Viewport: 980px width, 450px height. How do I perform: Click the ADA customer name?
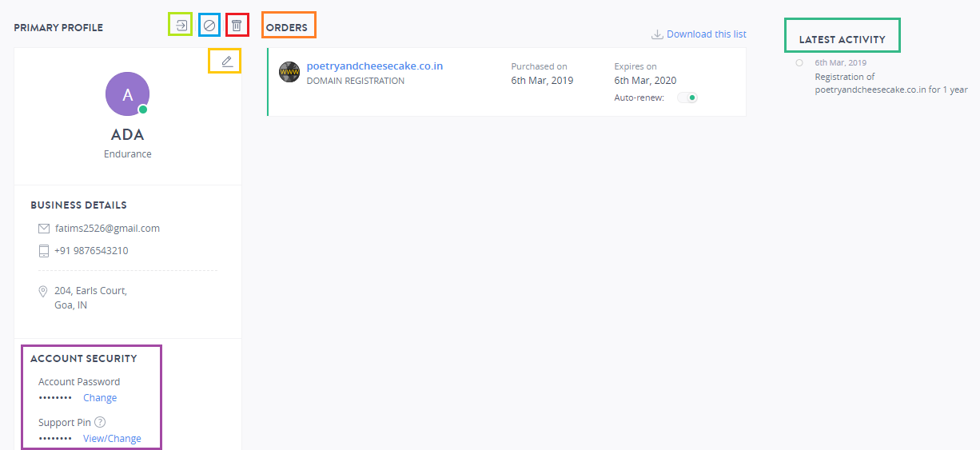pyautogui.click(x=128, y=135)
